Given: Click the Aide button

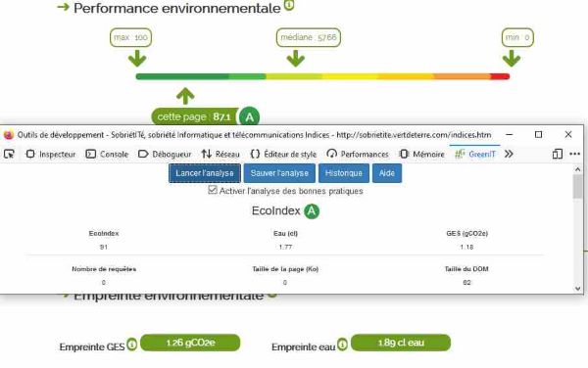Looking at the screenshot, I should click(387, 173).
